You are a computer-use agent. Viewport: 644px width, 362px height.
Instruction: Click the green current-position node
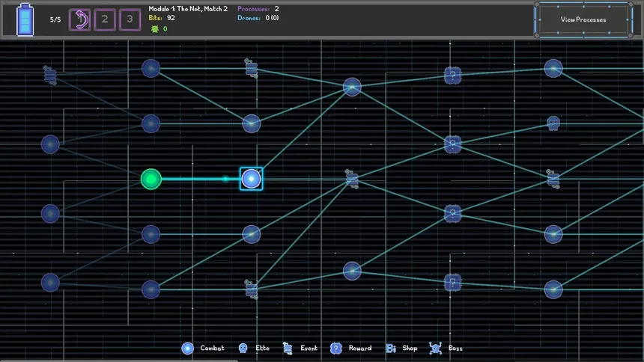[151, 179]
